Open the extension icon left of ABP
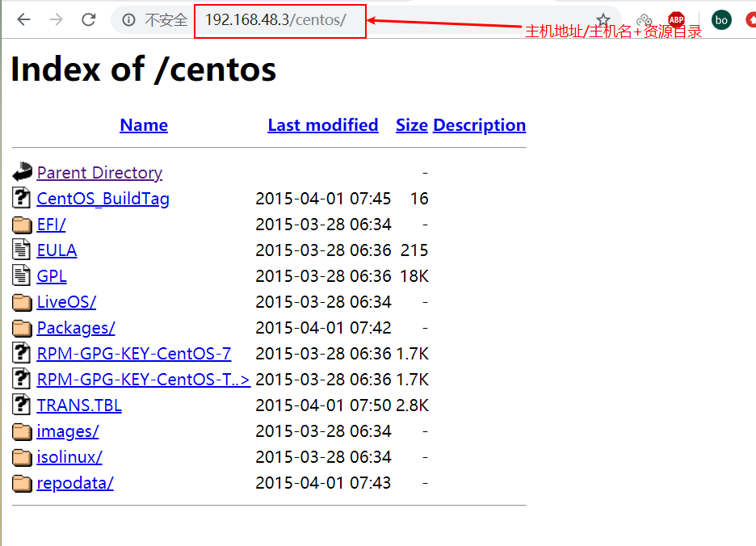Viewport: 756px width, 546px height. pyautogui.click(x=645, y=20)
